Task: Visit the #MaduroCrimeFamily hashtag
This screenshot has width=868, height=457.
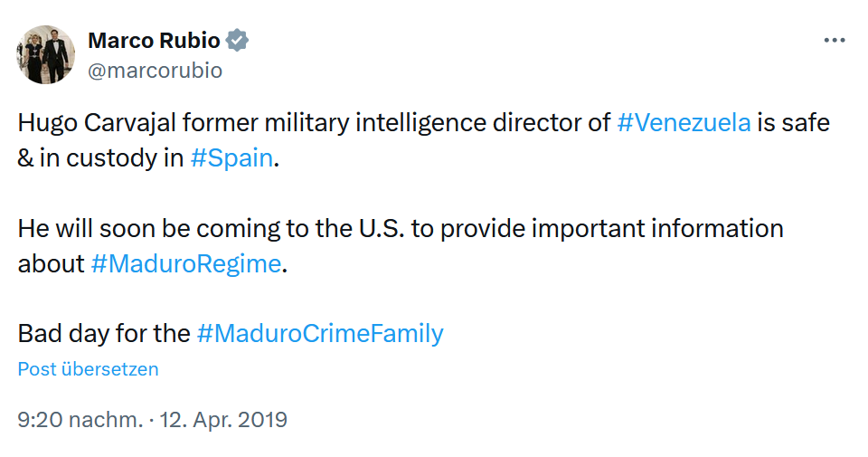Action: click(x=320, y=333)
